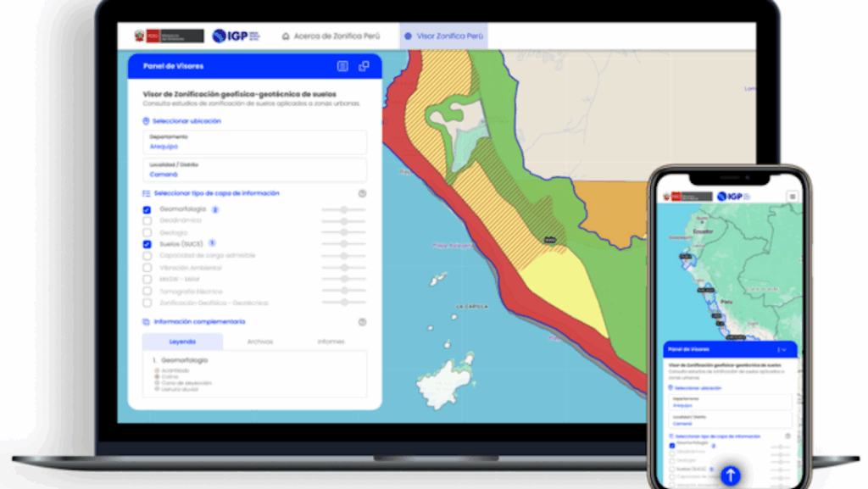Select the Visor Zonifica Perú nav link
This screenshot has width=868, height=489.
pos(443,36)
